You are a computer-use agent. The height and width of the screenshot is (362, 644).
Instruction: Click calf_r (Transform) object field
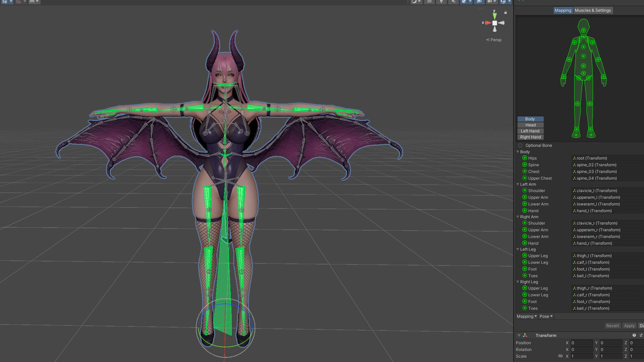608,295
